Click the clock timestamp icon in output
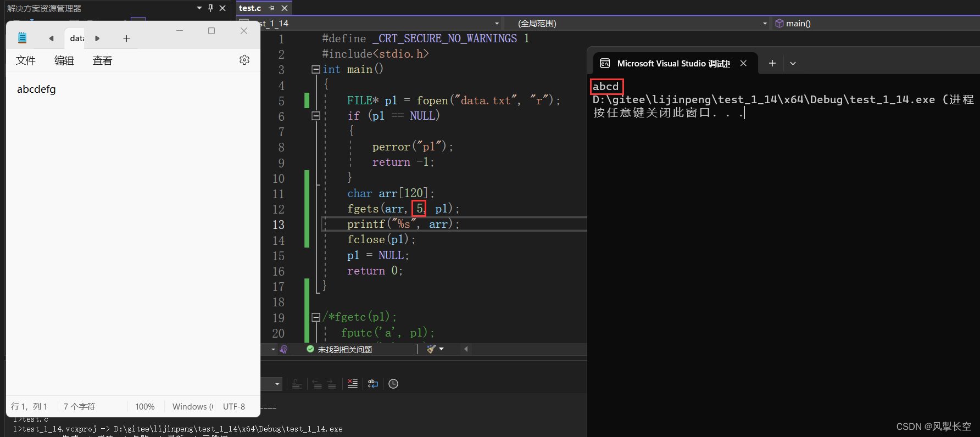Image resolution: width=980 pixels, height=437 pixels. pyautogui.click(x=393, y=384)
